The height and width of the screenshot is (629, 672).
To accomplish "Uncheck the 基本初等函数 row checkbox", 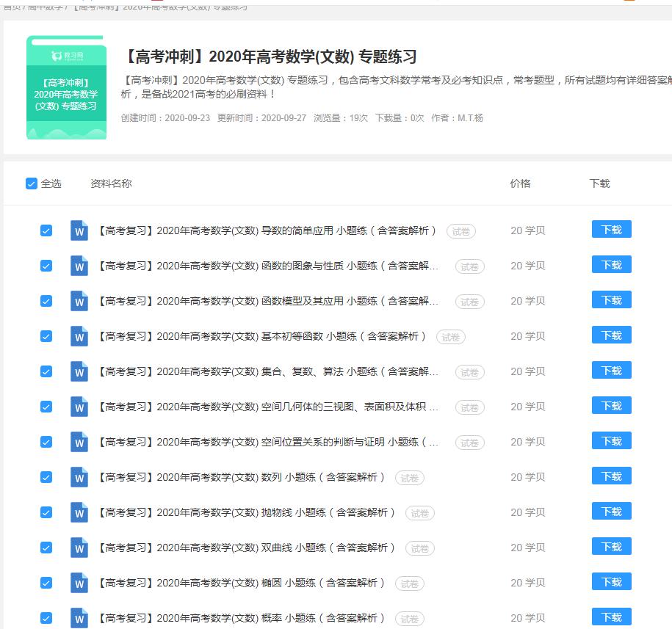I will tap(46, 335).
